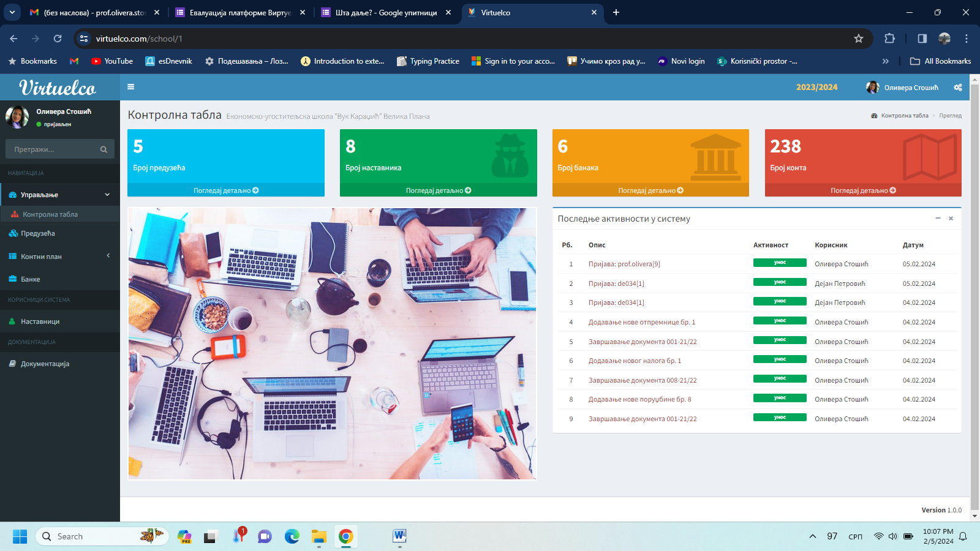Click Погледај детаљно under Број предузећа
This screenshot has width=980, height=551.
pyautogui.click(x=226, y=190)
